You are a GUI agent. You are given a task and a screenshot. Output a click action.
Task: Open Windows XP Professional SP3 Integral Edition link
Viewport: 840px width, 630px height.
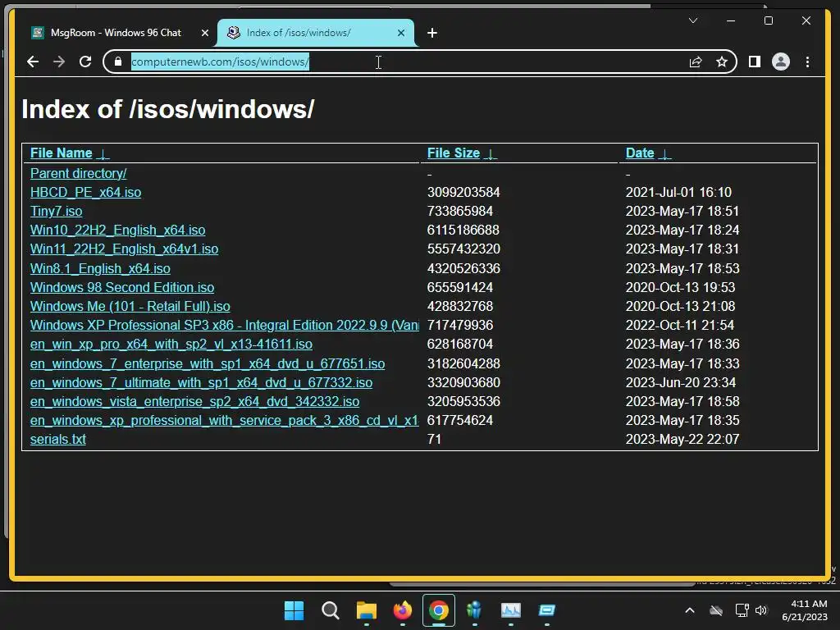coord(225,325)
